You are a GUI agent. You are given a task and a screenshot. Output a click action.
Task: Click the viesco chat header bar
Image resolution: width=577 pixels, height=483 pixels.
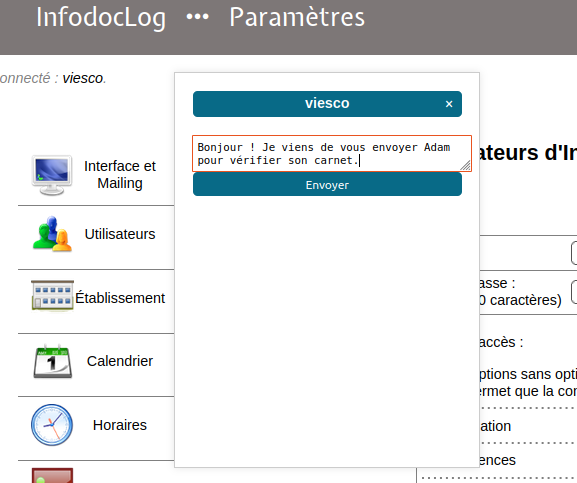[327, 104]
